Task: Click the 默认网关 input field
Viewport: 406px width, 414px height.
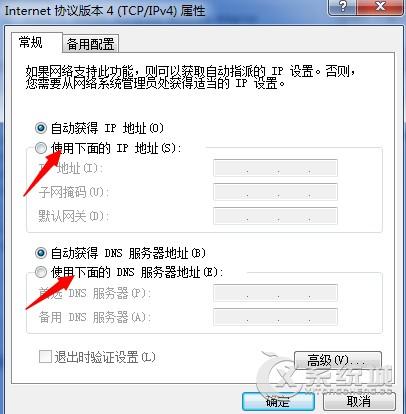Action: coord(275,216)
